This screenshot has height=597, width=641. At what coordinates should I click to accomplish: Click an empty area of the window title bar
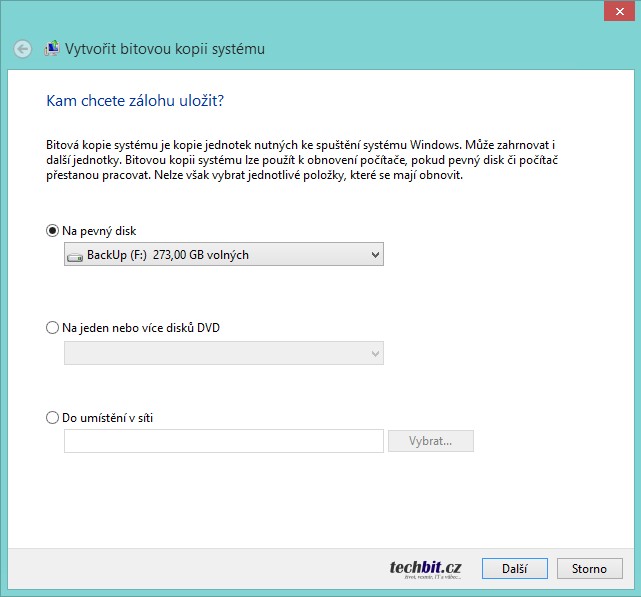(x=300, y=12)
